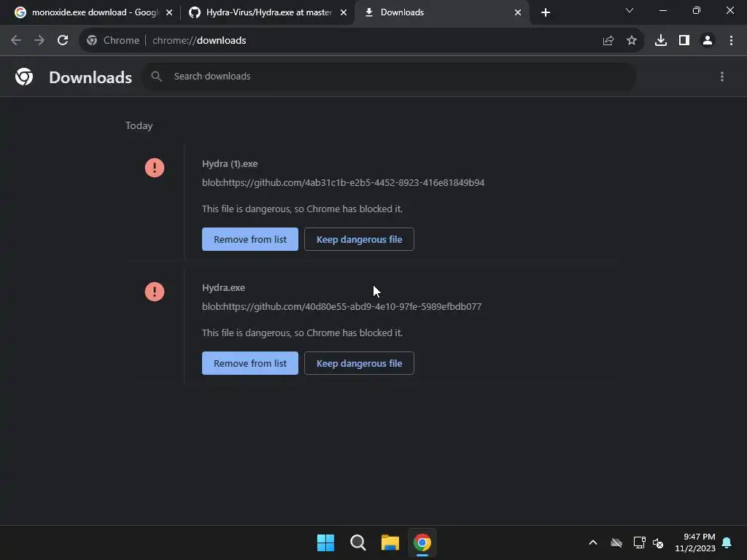Screen dimensions: 747x560
Task: Open Windows taskbar search
Action: [x=357, y=542]
